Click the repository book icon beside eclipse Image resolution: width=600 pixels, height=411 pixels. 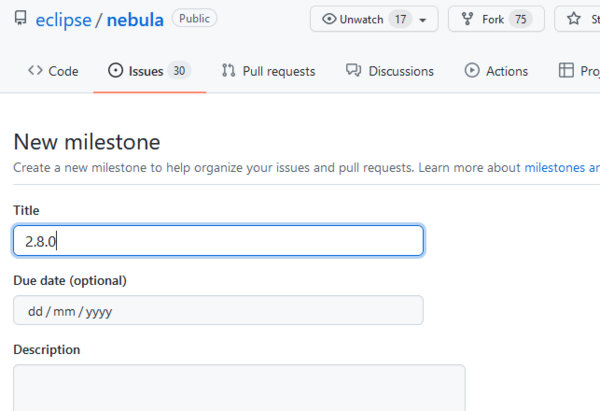click(x=20, y=18)
